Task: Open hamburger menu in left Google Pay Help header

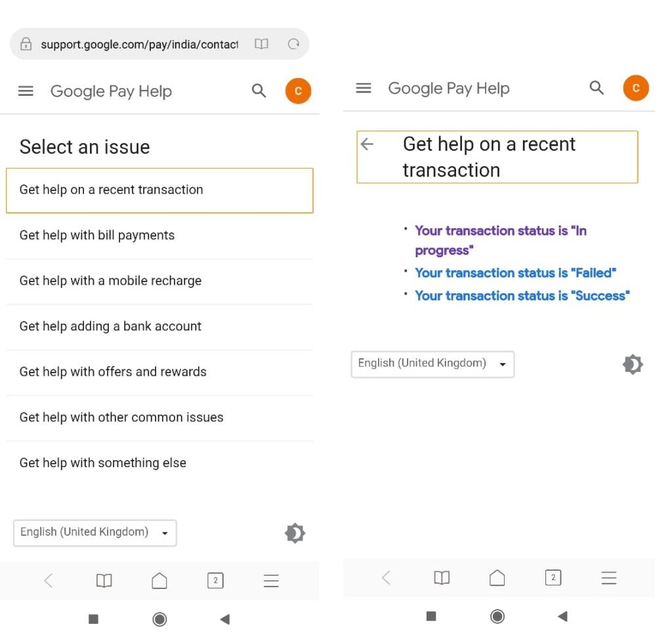Action: [x=26, y=91]
